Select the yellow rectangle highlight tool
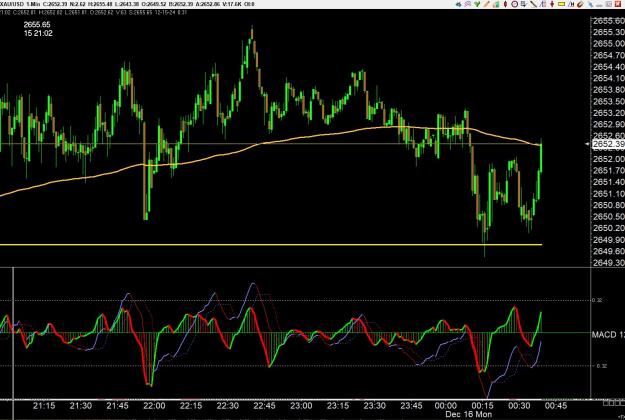This screenshot has height=420, width=625. click(x=561, y=4)
